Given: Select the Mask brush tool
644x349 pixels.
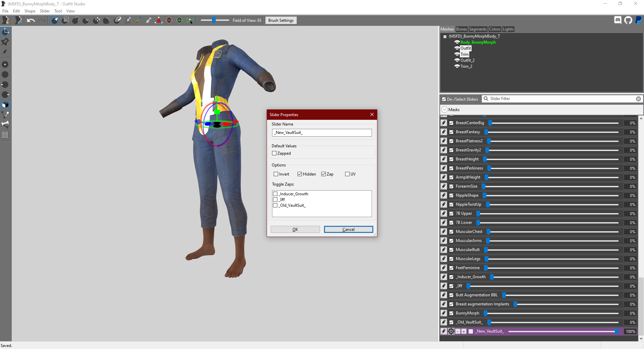Looking at the screenshot, I should point(66,20).
